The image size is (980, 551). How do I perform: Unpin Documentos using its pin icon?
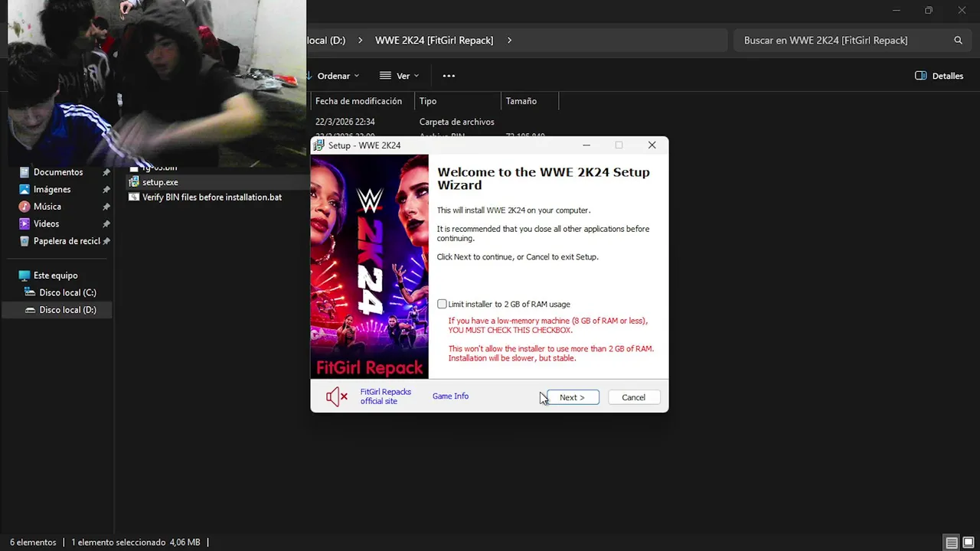pyautogui.click(x=106, y=172)
